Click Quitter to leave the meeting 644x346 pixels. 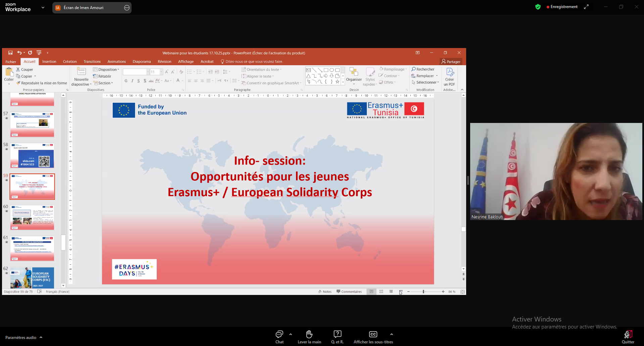tap(628, 337)
